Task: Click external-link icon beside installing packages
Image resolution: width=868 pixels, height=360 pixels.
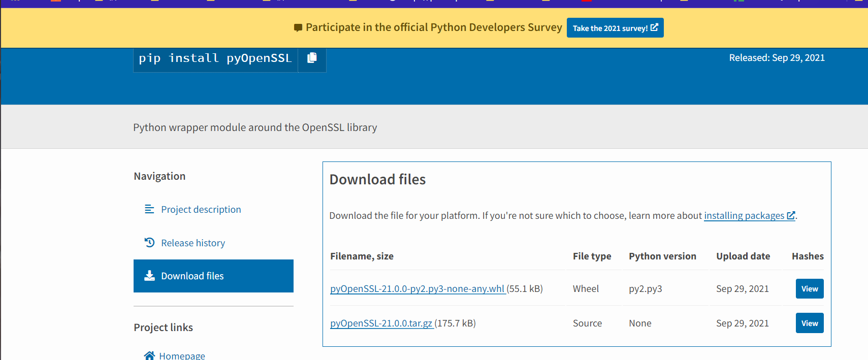Action: coord(791,216)
